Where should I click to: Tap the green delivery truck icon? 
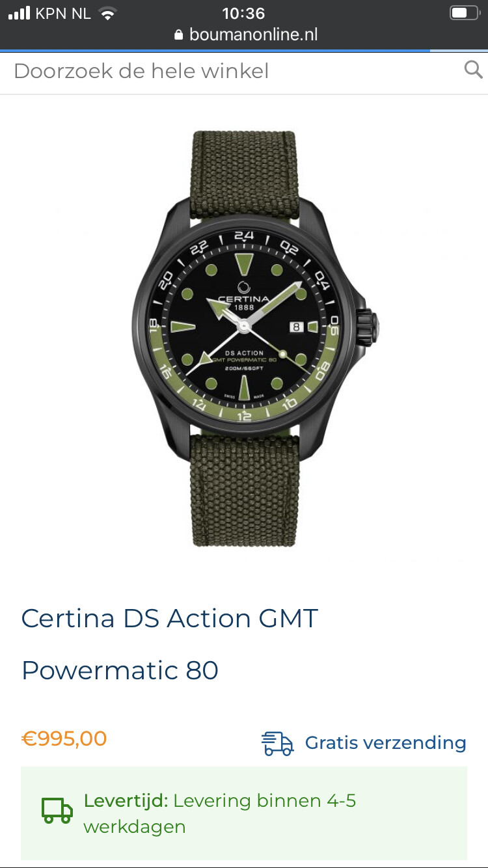pyautogui.click(x=57, y=811)
